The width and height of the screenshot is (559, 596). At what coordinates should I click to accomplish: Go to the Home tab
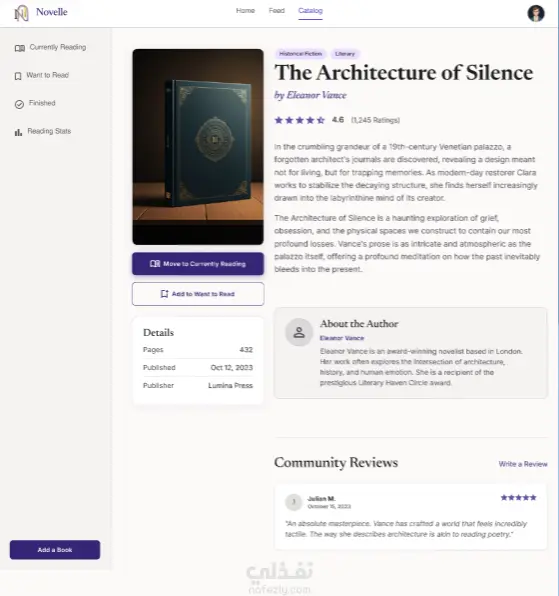(245, 11)
